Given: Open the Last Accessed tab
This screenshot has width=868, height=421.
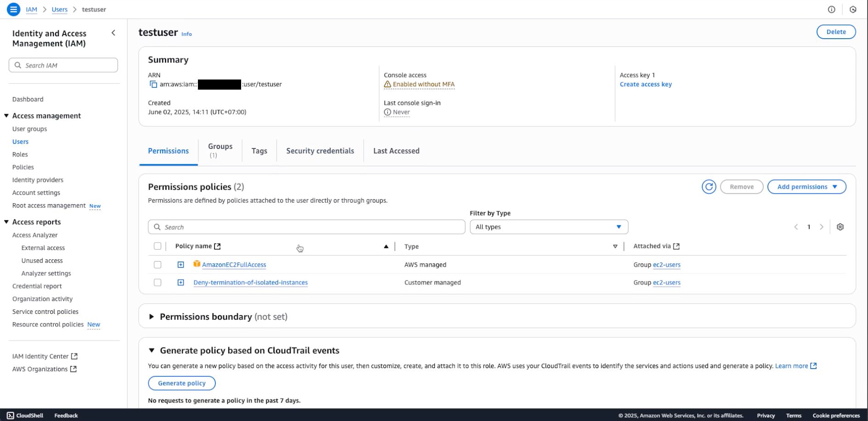Looking at the screenshot, I should (x=396, y=151).
